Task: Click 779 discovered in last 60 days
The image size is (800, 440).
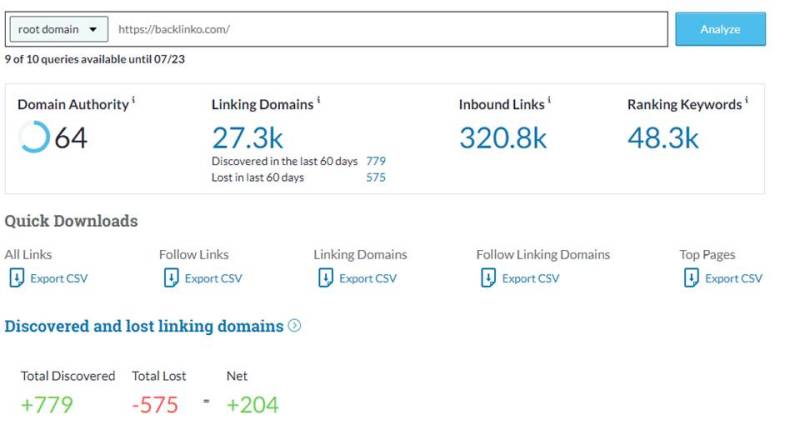Action: point(376,161)
